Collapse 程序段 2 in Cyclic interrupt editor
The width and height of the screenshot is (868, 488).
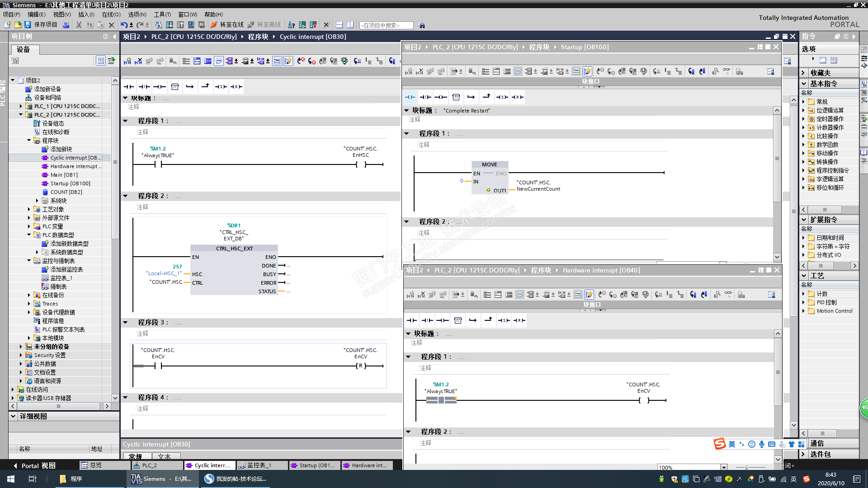coord(126,196)
